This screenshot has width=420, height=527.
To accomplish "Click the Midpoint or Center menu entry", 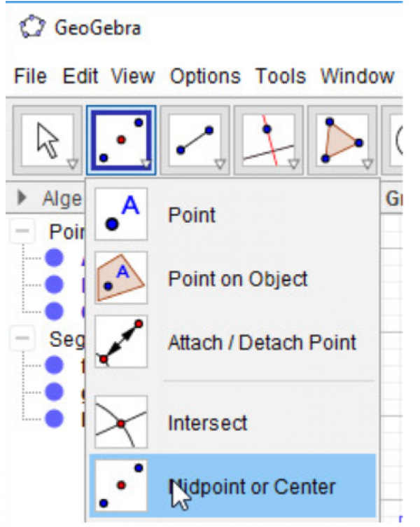I will (252, 486).
